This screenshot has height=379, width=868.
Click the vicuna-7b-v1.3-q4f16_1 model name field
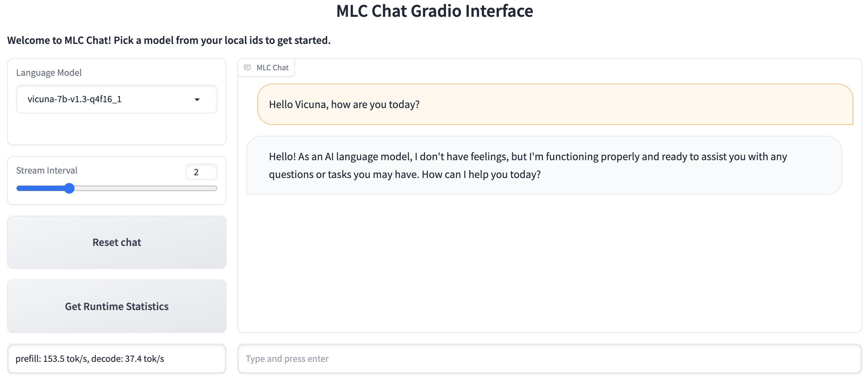tap(103, 99)
